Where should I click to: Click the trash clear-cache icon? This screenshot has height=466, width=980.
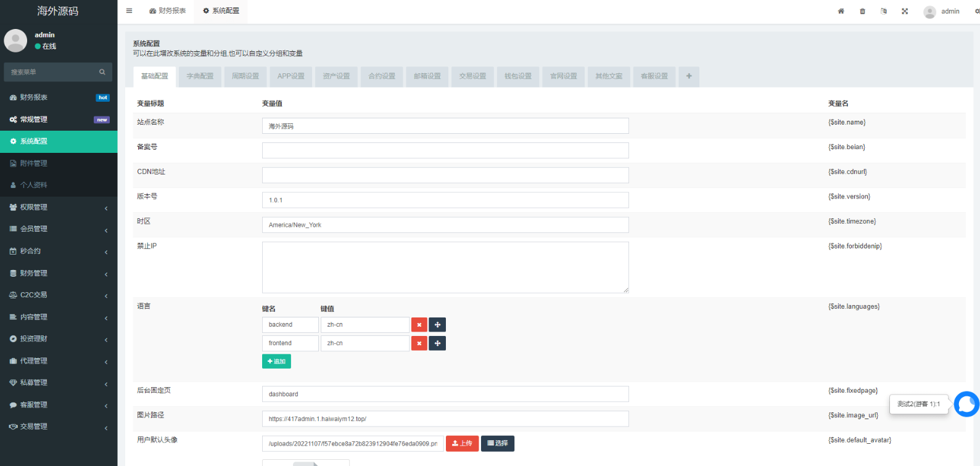click(862, 11)
